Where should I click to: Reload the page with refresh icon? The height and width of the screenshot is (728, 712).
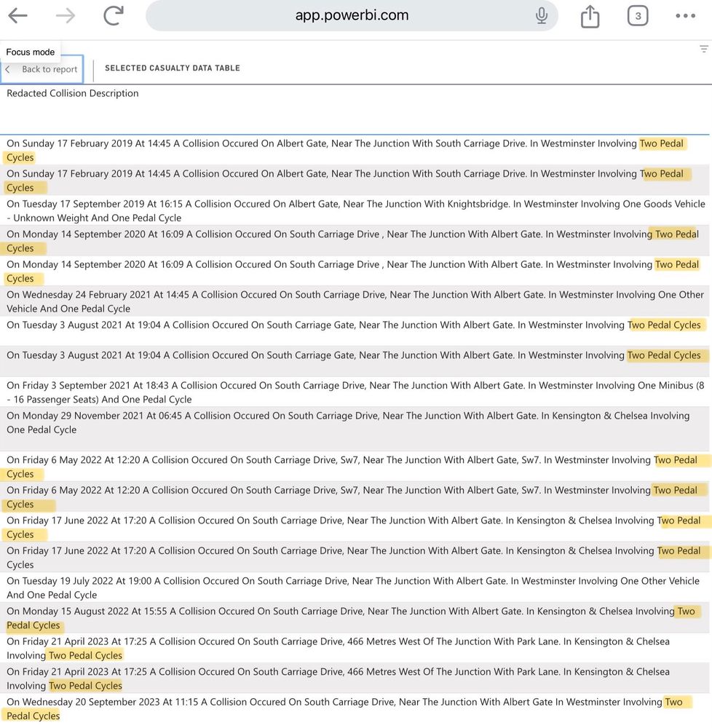114,15
